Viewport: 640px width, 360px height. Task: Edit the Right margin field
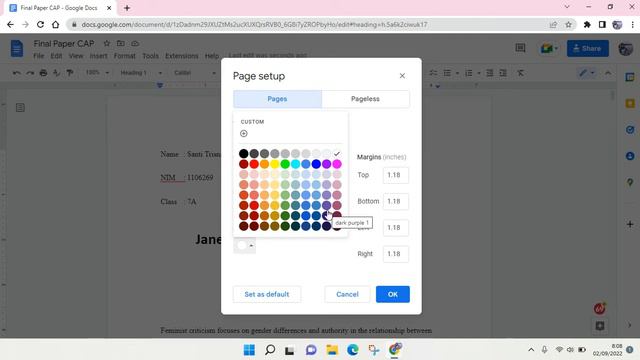click(x=396, y=253)
